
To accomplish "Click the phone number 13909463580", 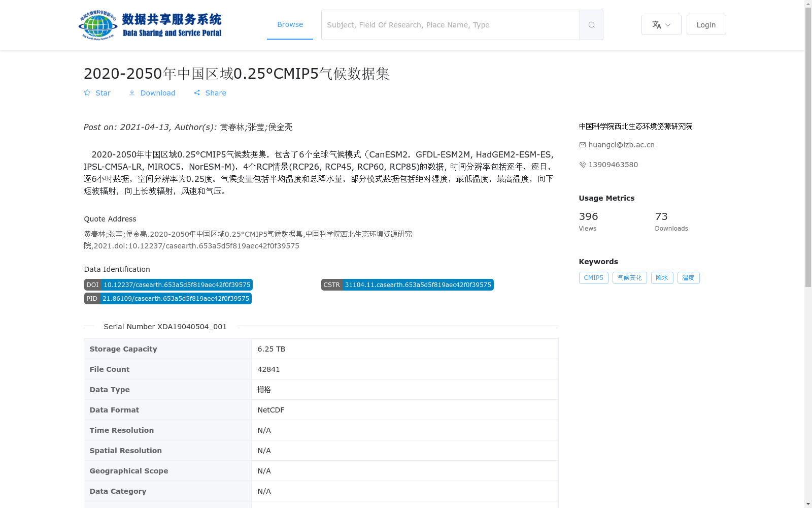I will (x=613, y=165).
